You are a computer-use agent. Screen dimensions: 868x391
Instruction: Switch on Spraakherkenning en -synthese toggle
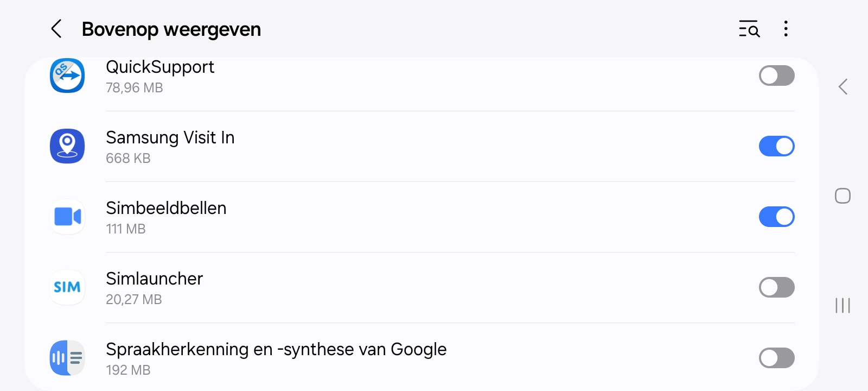(776, 358)
